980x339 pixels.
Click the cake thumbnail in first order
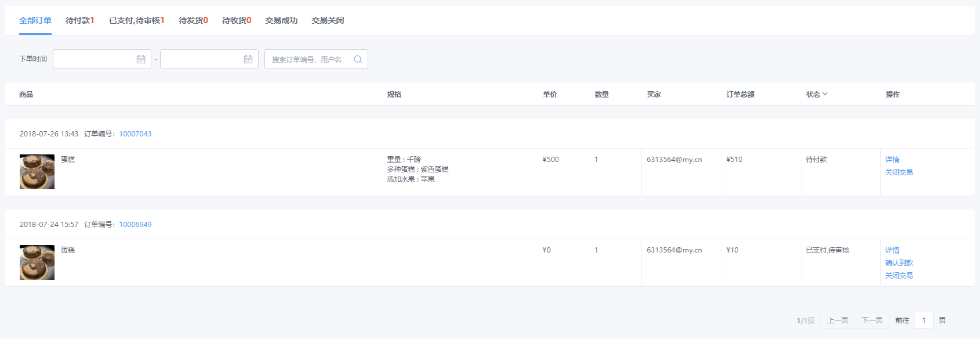37,172
